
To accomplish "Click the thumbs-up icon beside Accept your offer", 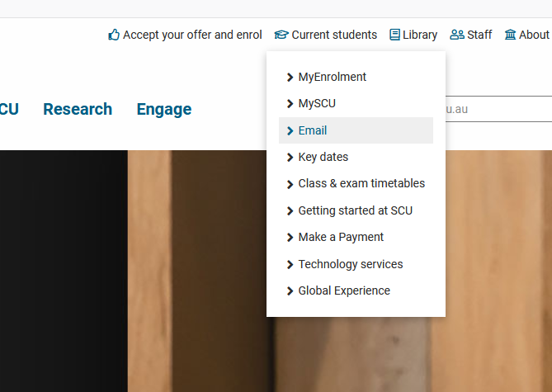I will (114, 35).
